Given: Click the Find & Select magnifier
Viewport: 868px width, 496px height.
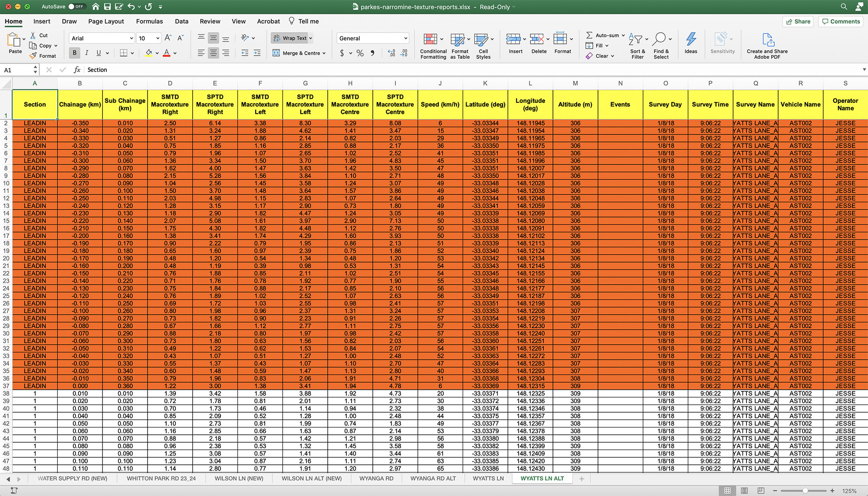Looking at the screenshot, I should (x=659, y=39).
